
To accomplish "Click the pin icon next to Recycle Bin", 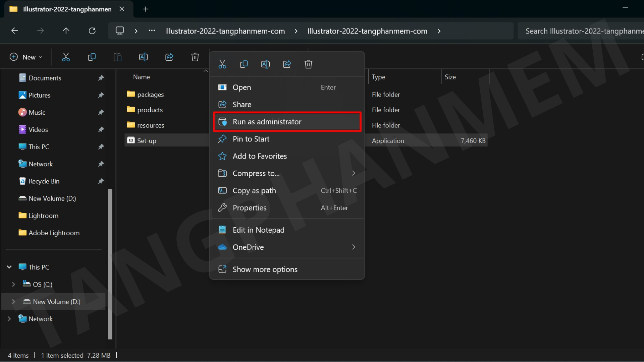I will [101, 181].
